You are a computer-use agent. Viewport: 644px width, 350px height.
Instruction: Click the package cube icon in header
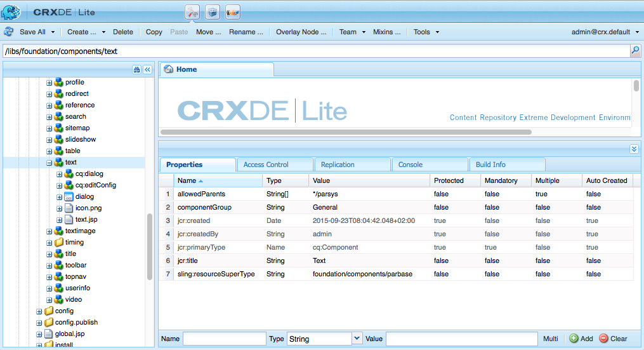click(x=213, y=13)
